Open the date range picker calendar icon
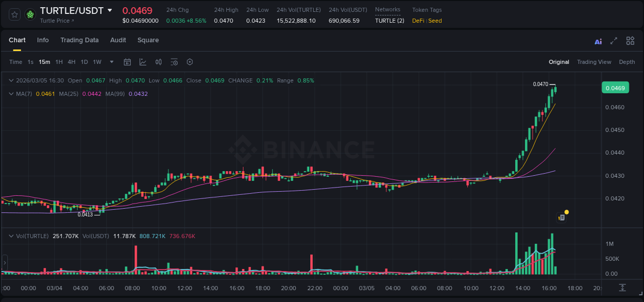The height and width of the screenshot is (302, 644). (127, 62)
